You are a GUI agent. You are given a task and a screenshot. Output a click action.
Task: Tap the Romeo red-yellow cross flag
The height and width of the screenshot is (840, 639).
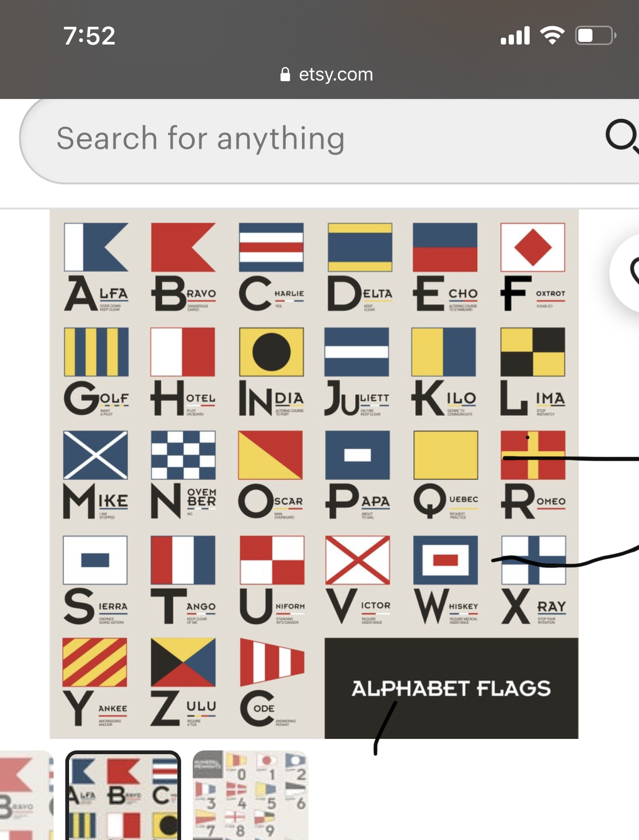pyautogui.click(x=533, y=455)
